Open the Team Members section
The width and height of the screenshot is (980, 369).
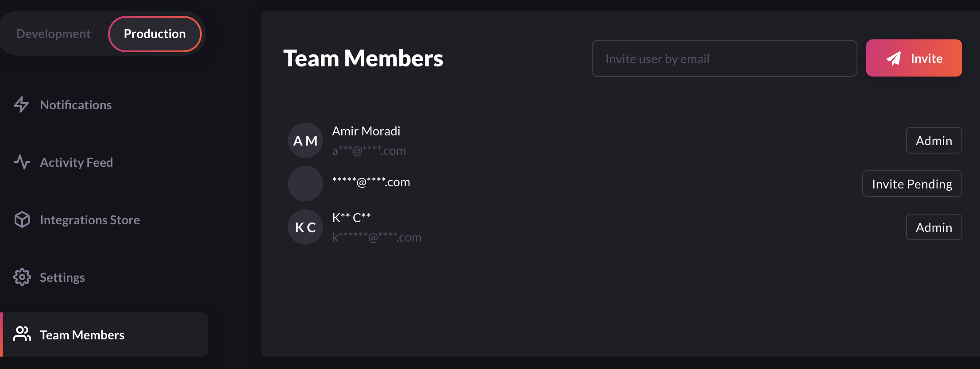point(81,335)
